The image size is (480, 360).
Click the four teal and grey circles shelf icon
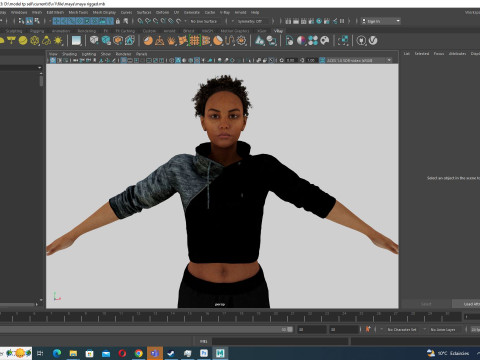click(x=313, y=41)
